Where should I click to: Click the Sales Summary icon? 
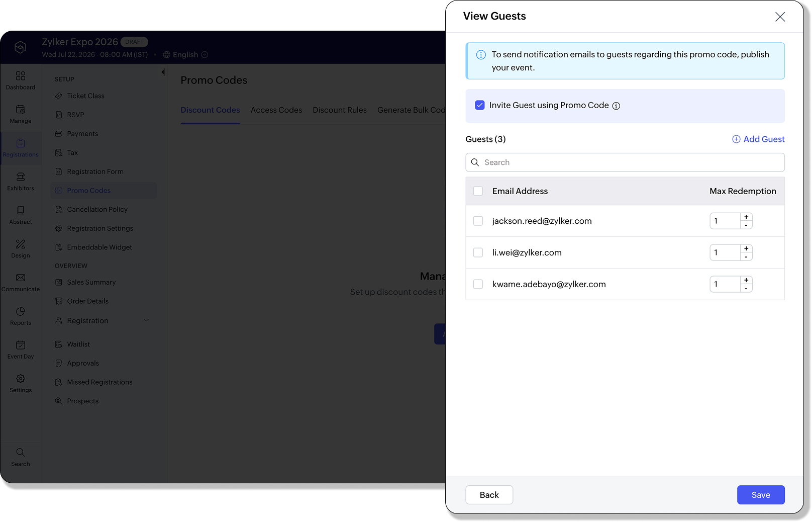[x=59, y=282]
